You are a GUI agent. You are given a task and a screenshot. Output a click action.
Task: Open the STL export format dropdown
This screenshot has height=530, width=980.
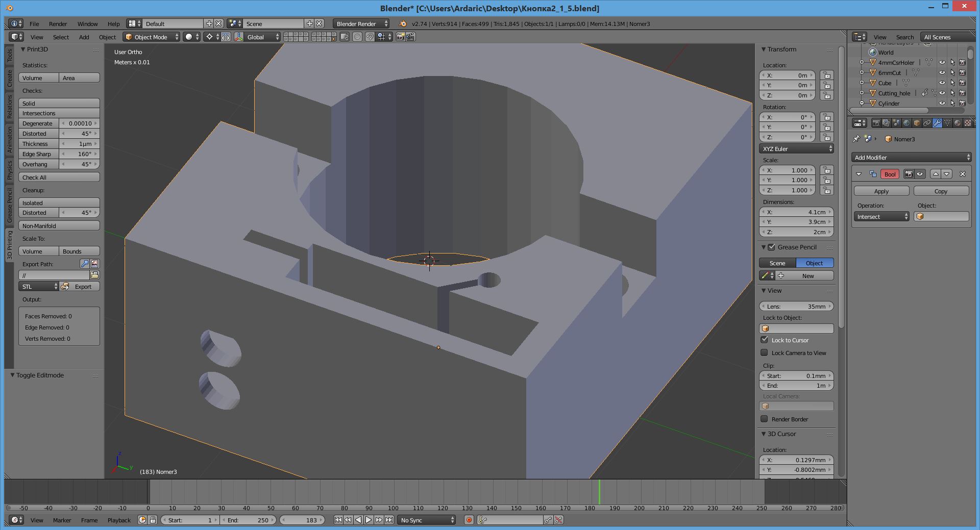pyautogui.click(x=39, y=287)
